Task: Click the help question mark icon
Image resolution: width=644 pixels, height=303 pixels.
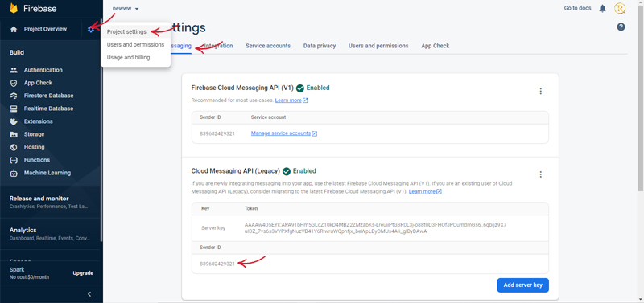Action: (x=621, y=27)
